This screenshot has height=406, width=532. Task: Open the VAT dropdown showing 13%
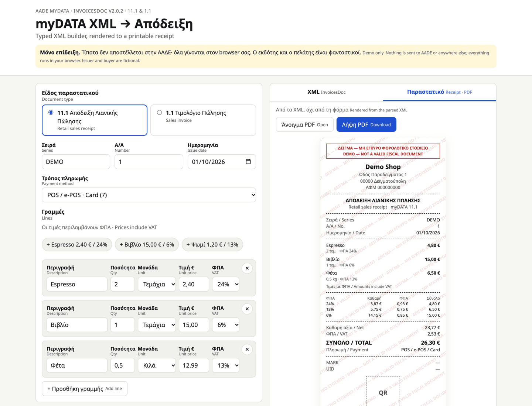pyautogui.click(x=226, y=365)
